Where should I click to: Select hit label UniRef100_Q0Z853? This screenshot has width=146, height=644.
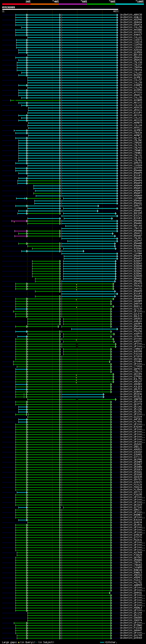pos(131,90)
